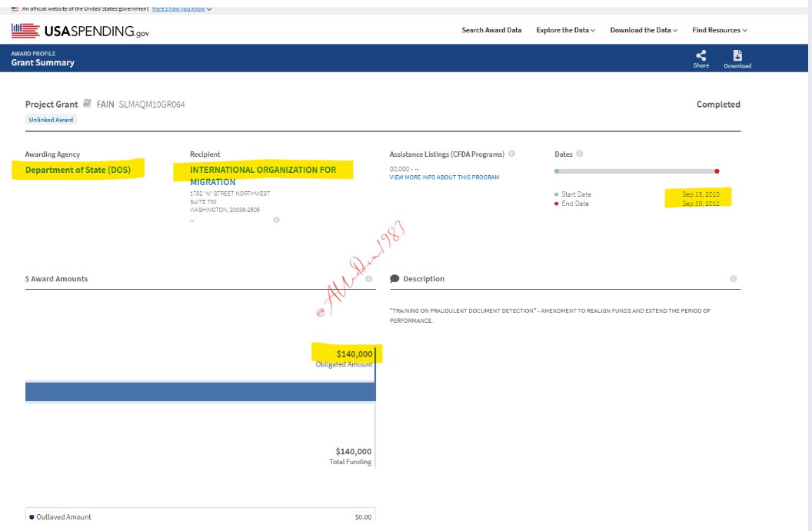
Task: Click the info icon next to Dates
Action: (580, 154)
